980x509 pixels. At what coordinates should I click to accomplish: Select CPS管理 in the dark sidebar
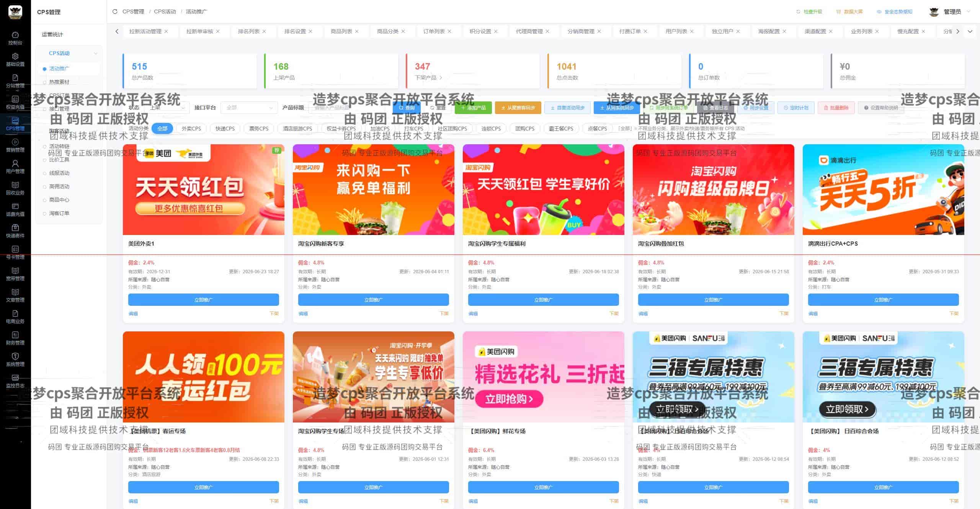point(15,124)
